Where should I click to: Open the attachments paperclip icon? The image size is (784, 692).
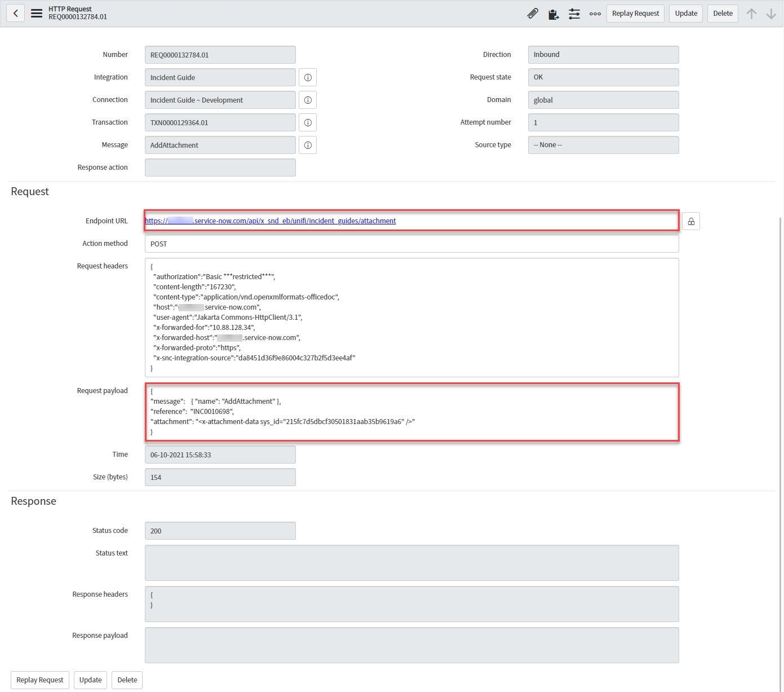(533, 14)
